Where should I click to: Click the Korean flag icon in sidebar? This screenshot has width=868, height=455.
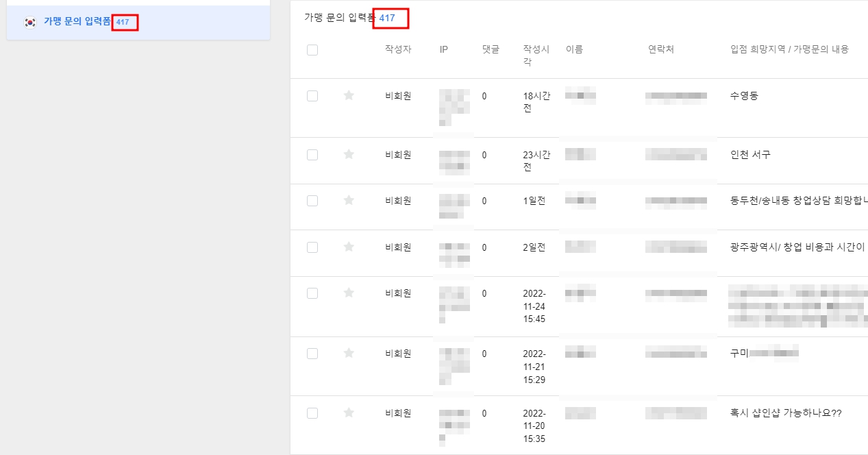[30, 22]
